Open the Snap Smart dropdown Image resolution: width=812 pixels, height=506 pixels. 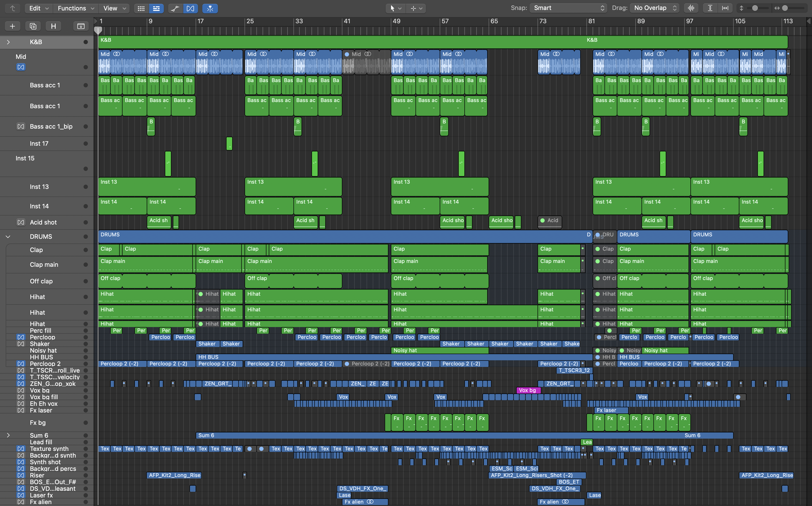(568, 8)
